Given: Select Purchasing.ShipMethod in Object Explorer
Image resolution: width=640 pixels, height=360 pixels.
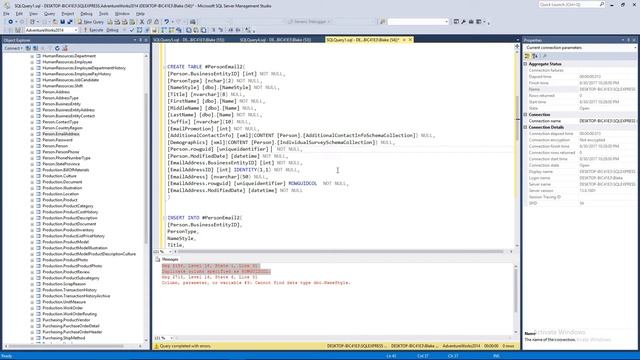Looking at the screenshot, I should point(64,338).
